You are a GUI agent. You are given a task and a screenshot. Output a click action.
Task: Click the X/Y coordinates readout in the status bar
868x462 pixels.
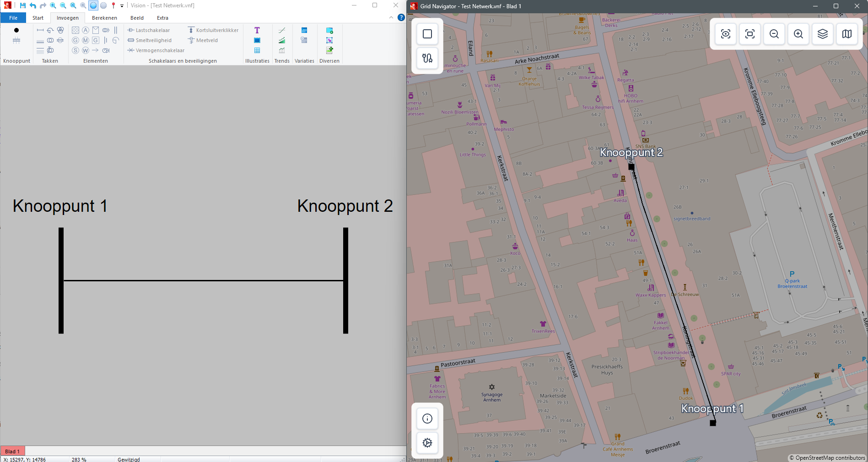click(x=25, y=459)
